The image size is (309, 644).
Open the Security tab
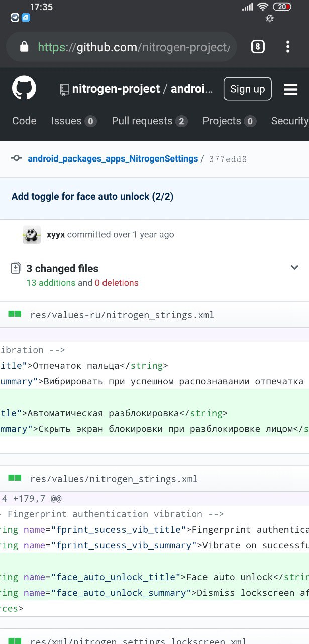[290, 121]
